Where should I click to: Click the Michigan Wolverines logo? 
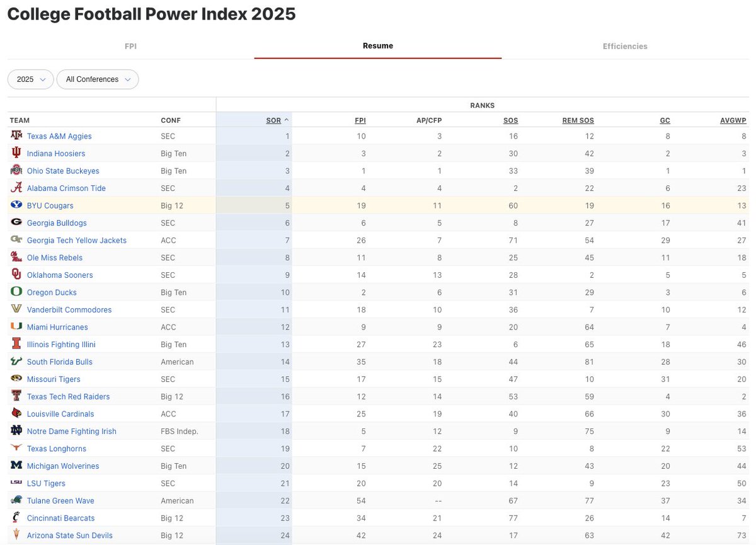(16, 465)
